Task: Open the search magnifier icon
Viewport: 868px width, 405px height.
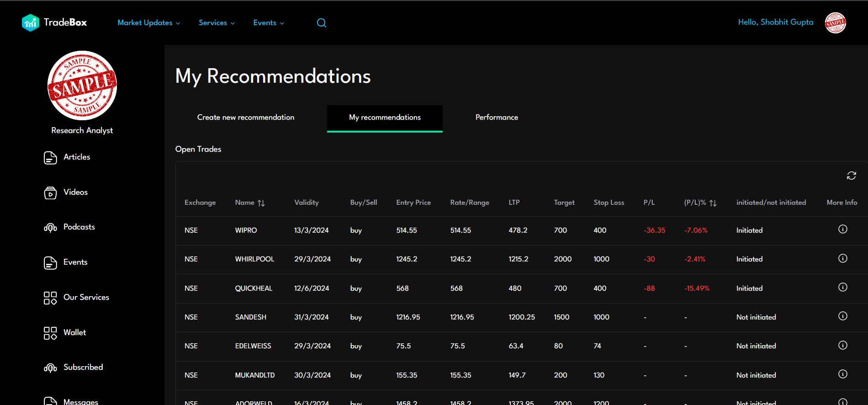Action: [x=322, y=23]
